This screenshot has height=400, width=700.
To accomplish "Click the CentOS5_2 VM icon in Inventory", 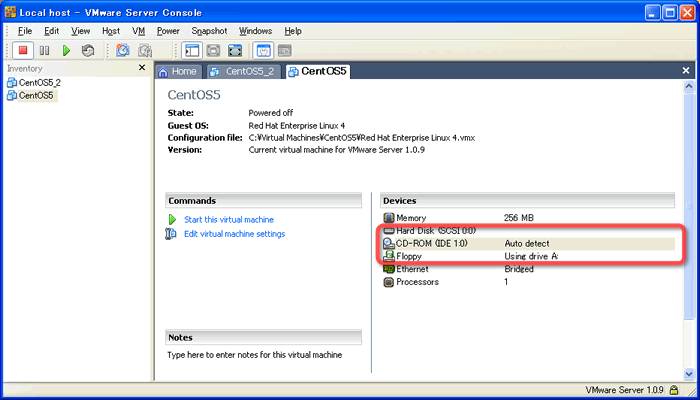I will tap(12, 83).
